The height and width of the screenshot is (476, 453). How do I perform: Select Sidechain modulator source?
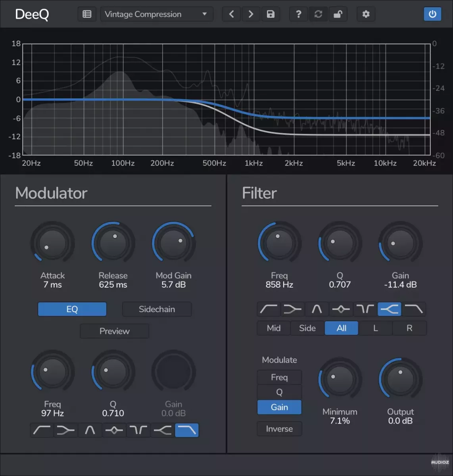[x=157, y=309]
